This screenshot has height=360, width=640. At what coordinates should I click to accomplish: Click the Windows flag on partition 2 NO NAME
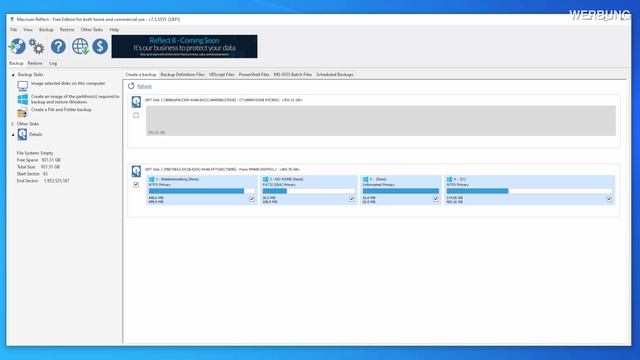click(265, 179)
